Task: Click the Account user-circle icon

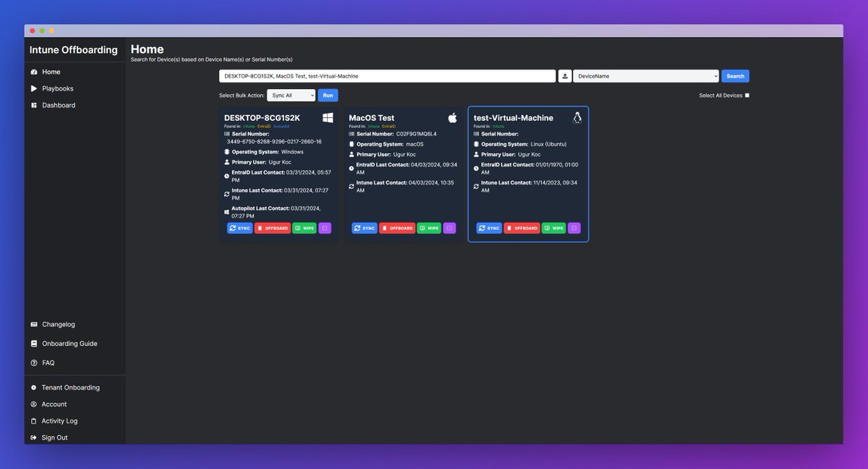Action: tap(34, 404)
